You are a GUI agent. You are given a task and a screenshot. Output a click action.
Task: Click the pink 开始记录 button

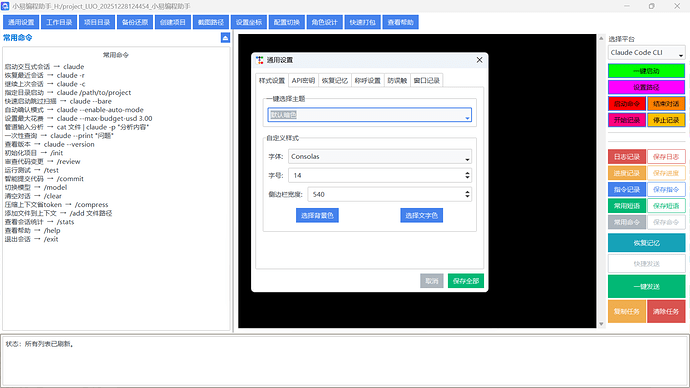[x=627, y=120]
